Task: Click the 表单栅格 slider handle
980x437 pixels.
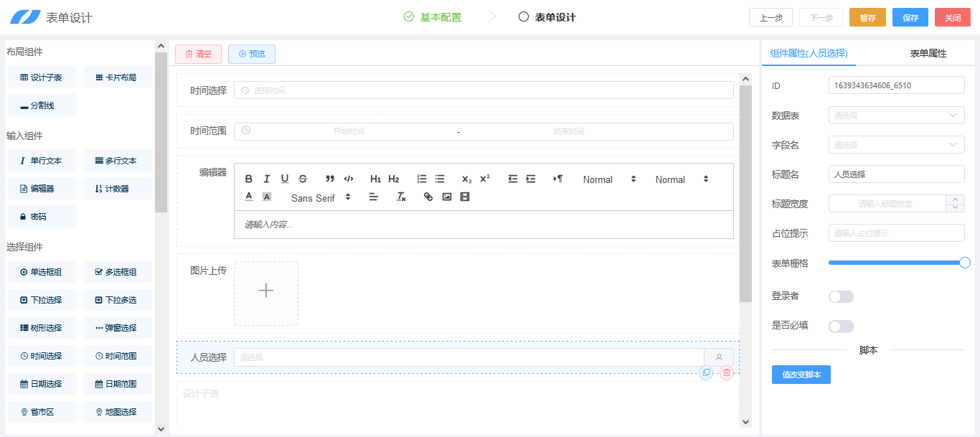Action: click(965, 263)
